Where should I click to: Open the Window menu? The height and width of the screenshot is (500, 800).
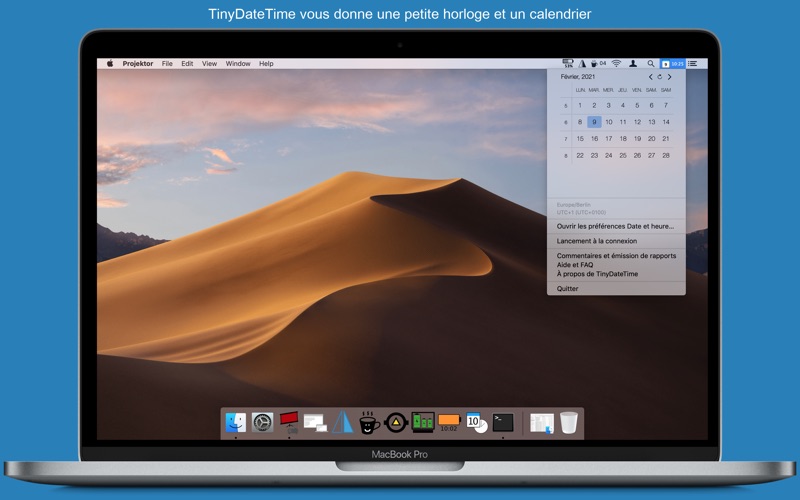click(238, 64)
